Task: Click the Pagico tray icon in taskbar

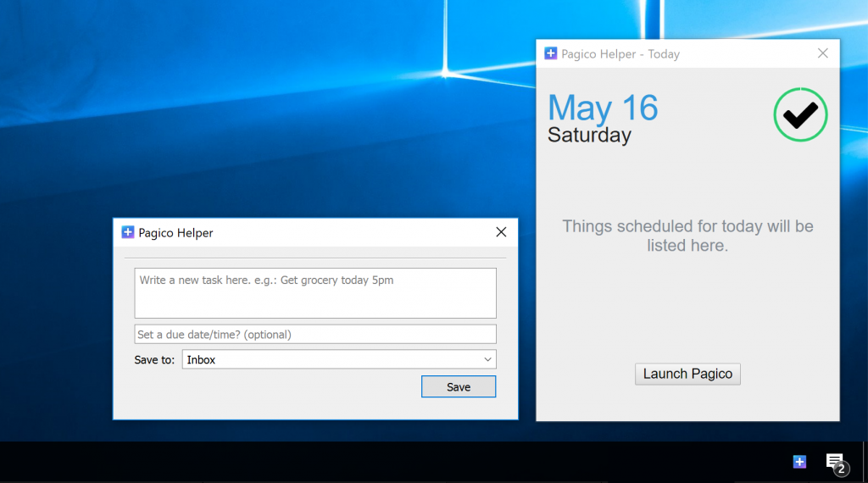Action: tap(799, 462)
